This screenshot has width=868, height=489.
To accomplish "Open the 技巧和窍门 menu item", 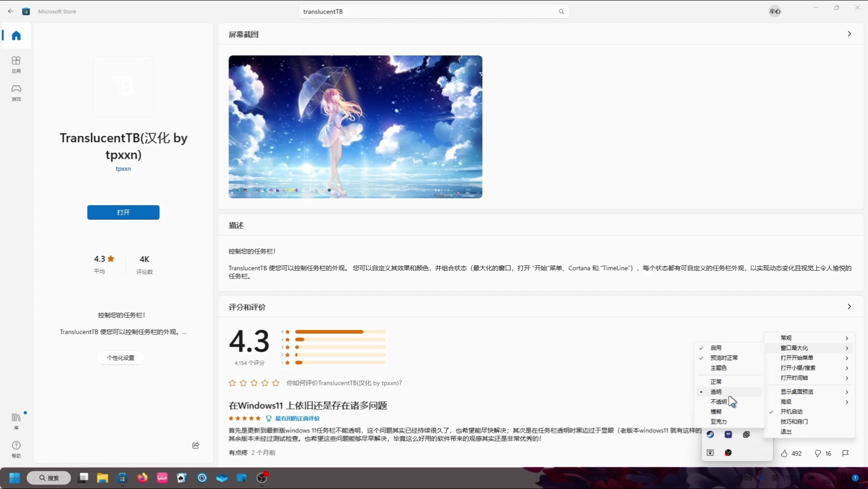I will 794,422.
